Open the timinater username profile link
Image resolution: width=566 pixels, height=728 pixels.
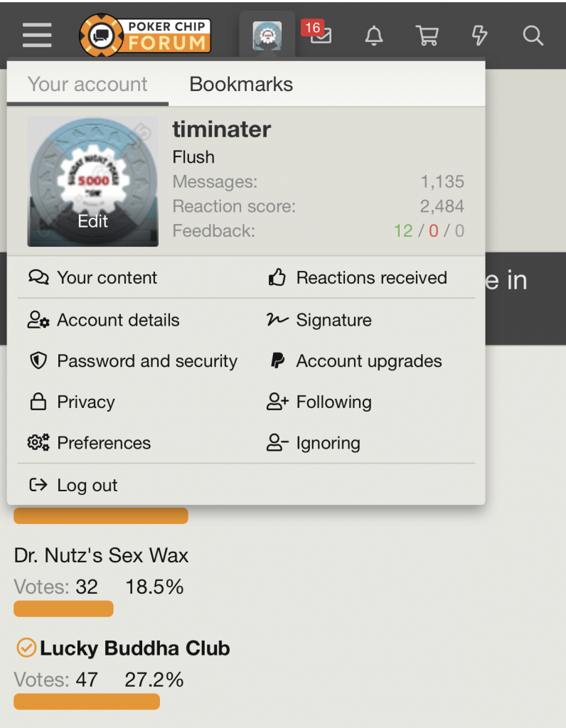[x=221, y=129]
